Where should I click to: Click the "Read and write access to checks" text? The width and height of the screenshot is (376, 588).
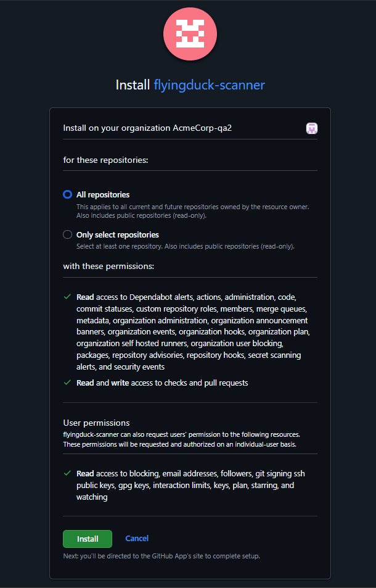coord(162,383)
